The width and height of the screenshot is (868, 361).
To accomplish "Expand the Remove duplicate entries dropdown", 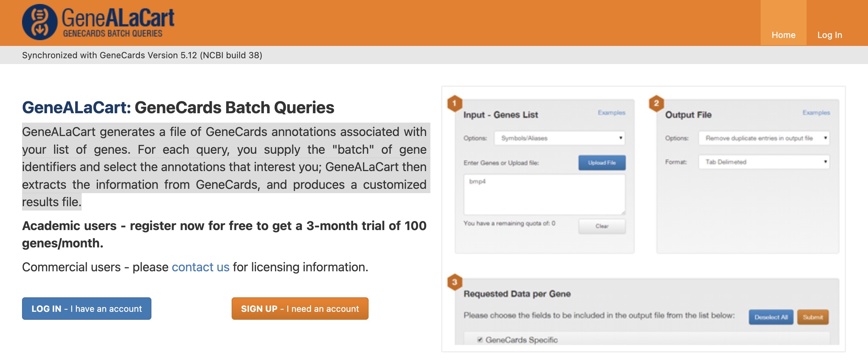I will click(x=764, y=138).
